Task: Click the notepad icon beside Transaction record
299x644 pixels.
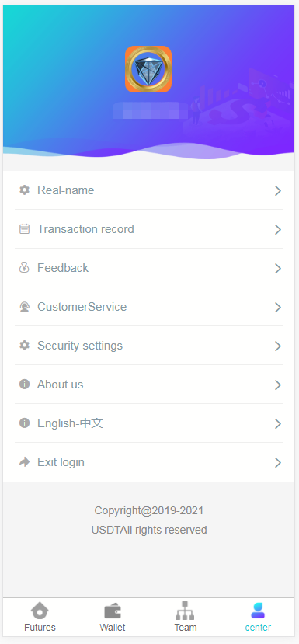Action: pyautogui.click(x=24, y=228)
